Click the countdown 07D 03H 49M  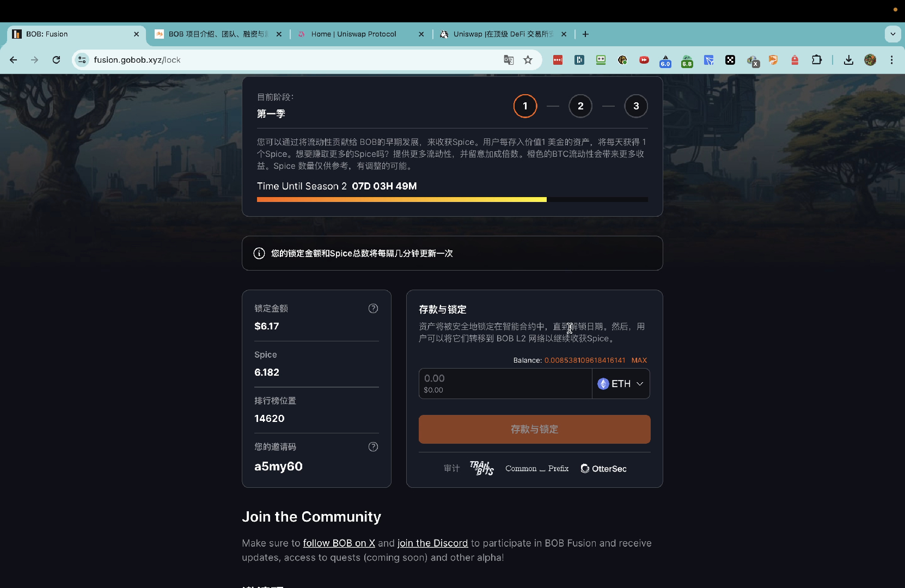tap(384, 186)
